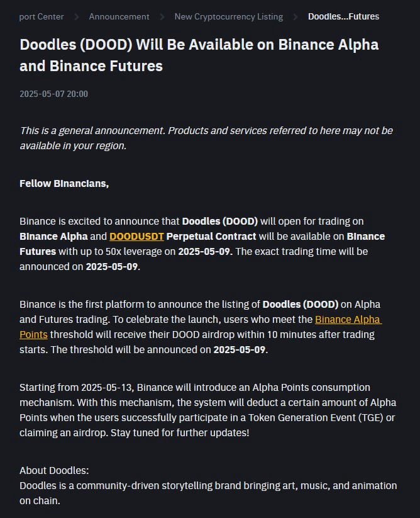Image resolution: width=420 pixels, height=518 pixels.
Task: Click the 'About Doodles:' heading
Action: [x=54, y=470]
